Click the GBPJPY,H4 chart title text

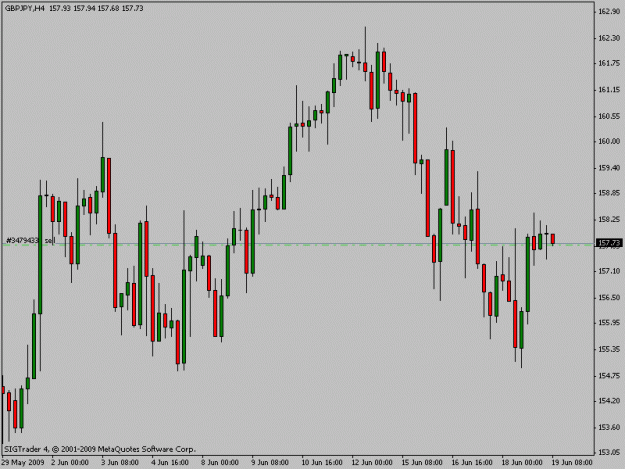click(25, 8)
